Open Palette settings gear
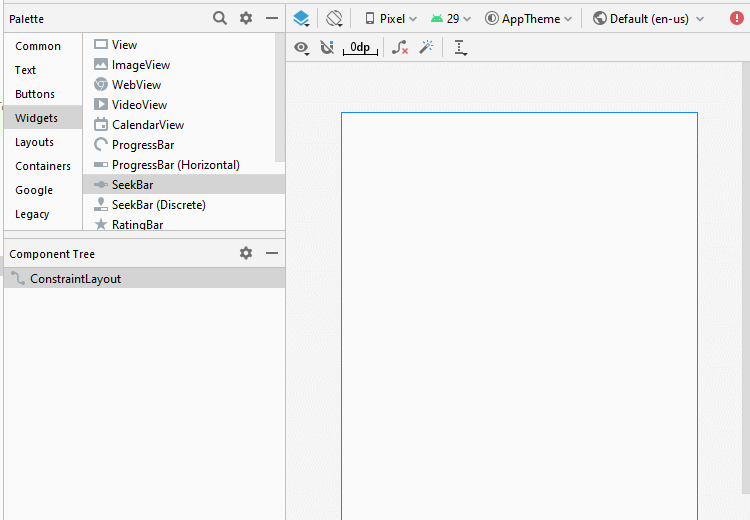This screenshot has height=520, width=750. tap(246, 18)
